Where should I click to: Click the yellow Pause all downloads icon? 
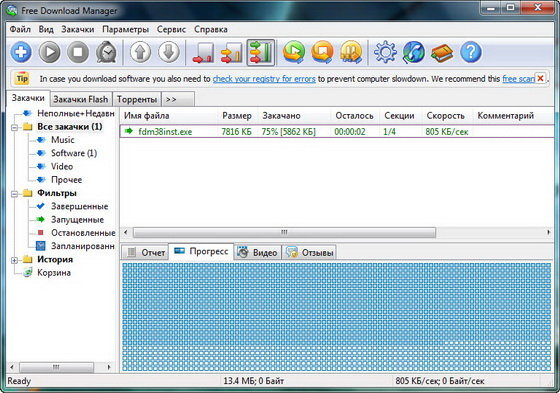coord(351,53)
